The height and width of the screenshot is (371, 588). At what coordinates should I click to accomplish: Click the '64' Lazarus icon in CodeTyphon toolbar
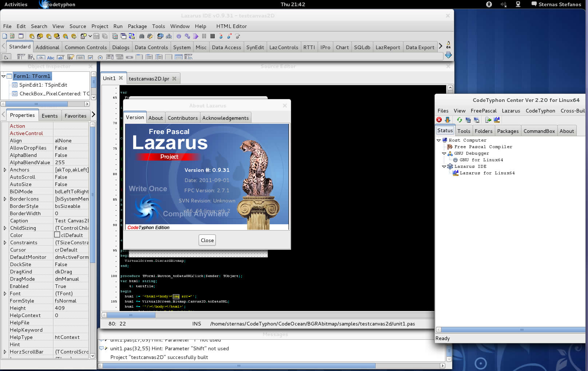pos(497,120)
